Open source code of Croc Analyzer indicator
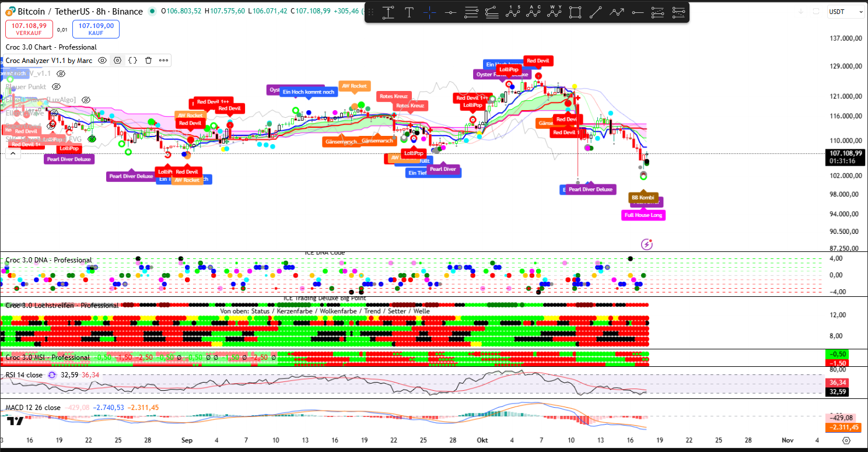868x452 pixels. click(132, 60)
